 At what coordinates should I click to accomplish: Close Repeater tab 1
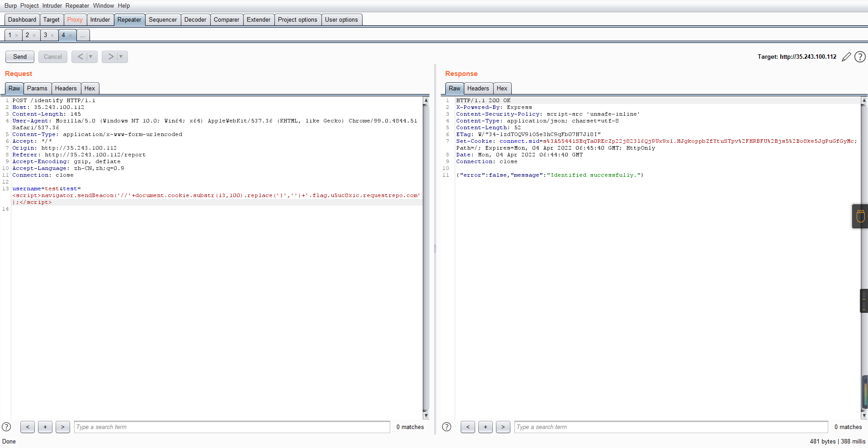pos(16,35)
